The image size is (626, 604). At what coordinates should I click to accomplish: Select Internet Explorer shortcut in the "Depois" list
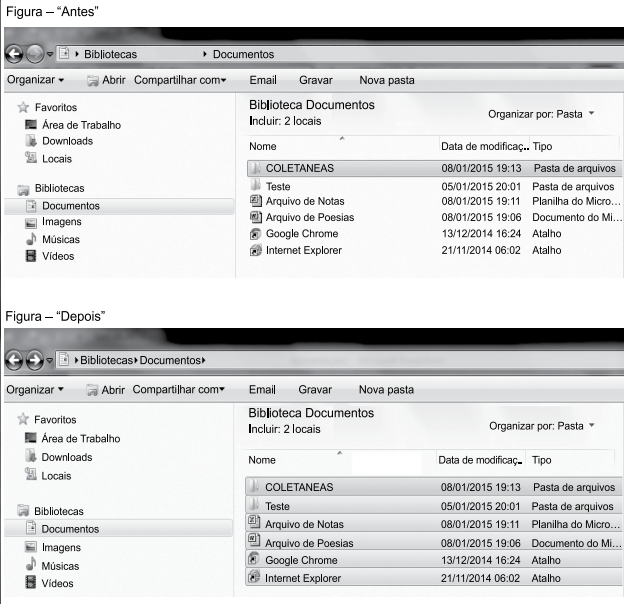coord(301,577)
